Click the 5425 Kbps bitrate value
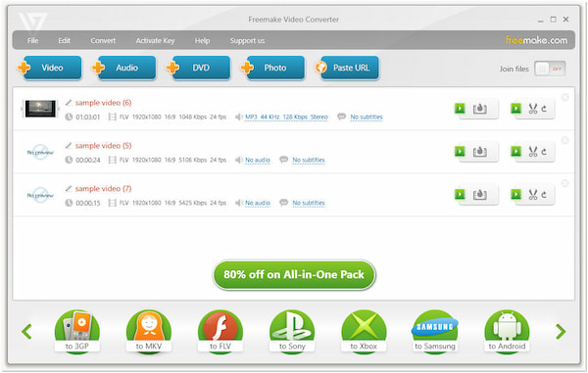 coord(193,203)
